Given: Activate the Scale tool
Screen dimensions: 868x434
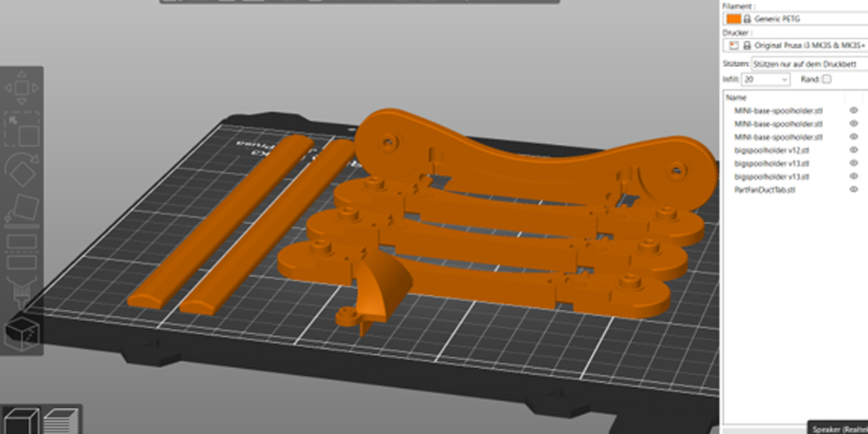Looking at the screenshot, I should 23,129.
